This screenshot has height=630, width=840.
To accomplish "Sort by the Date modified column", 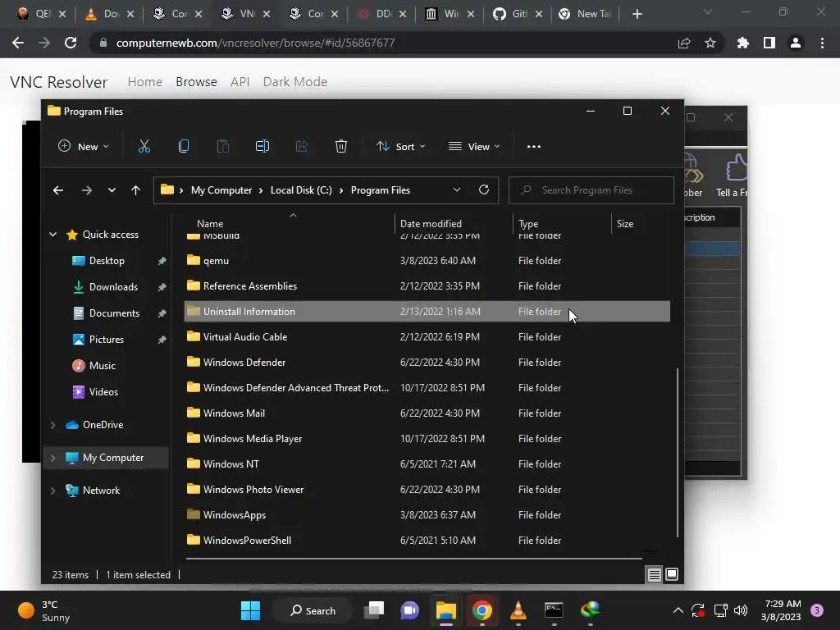I will pyautogui.click(x=453, y=223).
